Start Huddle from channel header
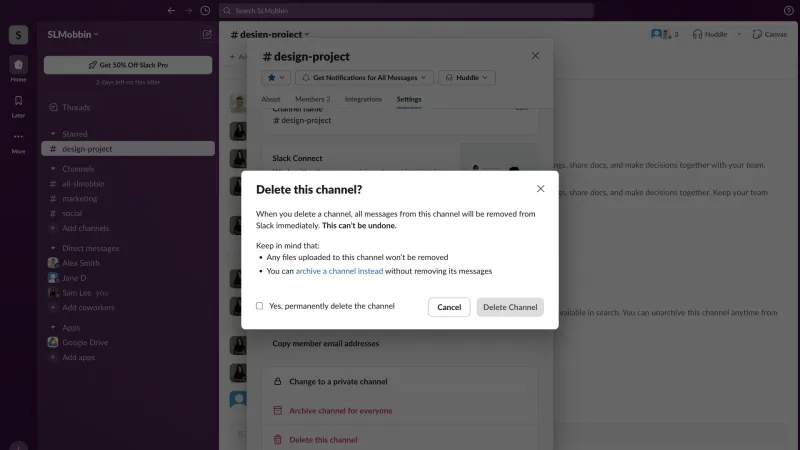This screenshot has height=450, width=800. tap(710, 34)
